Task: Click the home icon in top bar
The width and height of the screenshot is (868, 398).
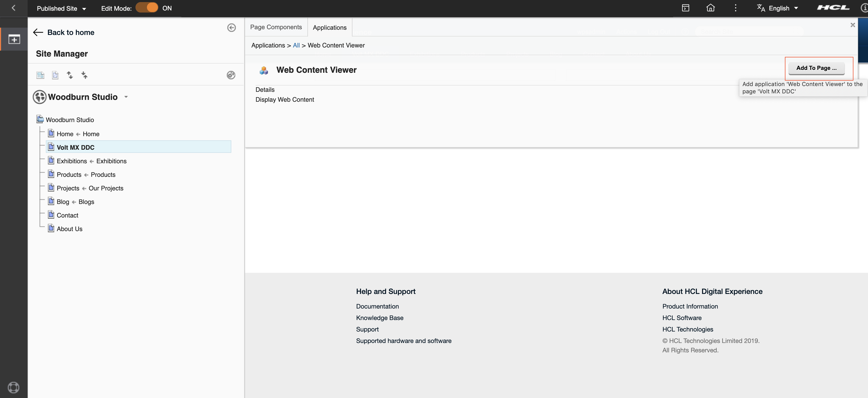Action: point(710,8)
